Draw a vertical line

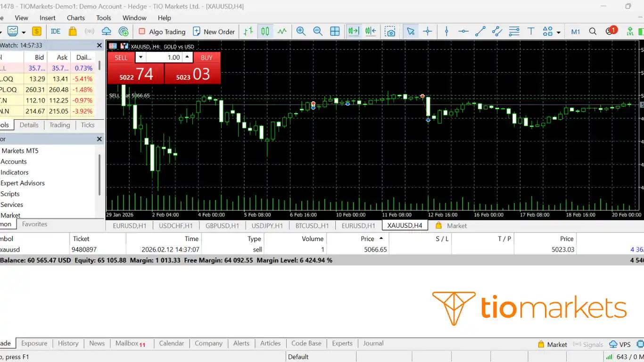[446, 32]
